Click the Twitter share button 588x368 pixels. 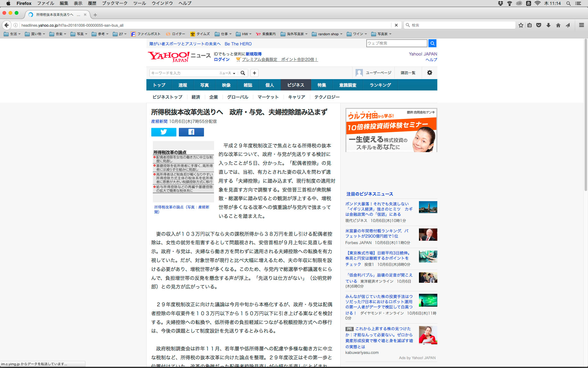164,132
